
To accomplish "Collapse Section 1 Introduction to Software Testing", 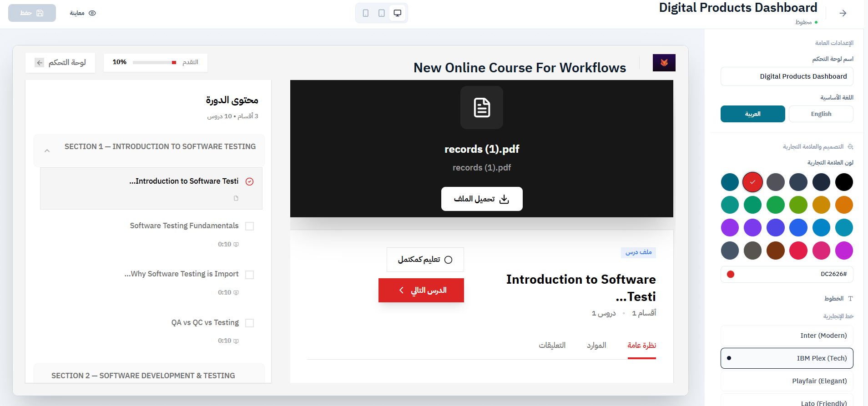I will 149,150.
